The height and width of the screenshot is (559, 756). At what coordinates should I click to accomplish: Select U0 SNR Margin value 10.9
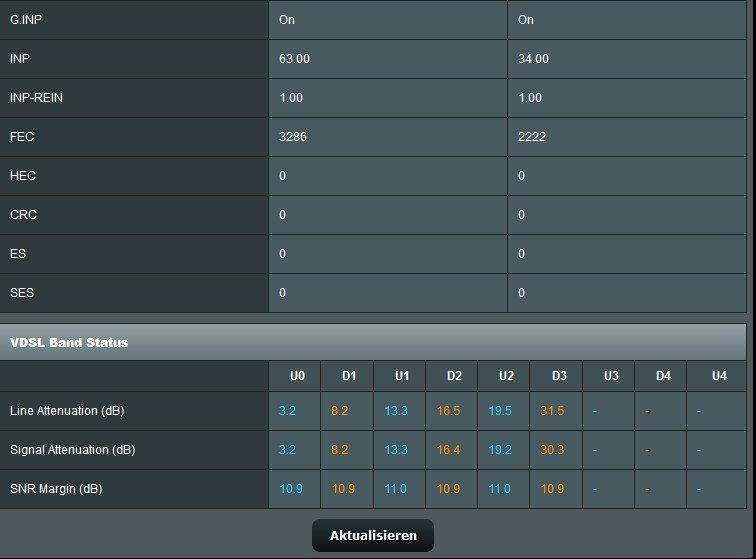click(291, 489)
